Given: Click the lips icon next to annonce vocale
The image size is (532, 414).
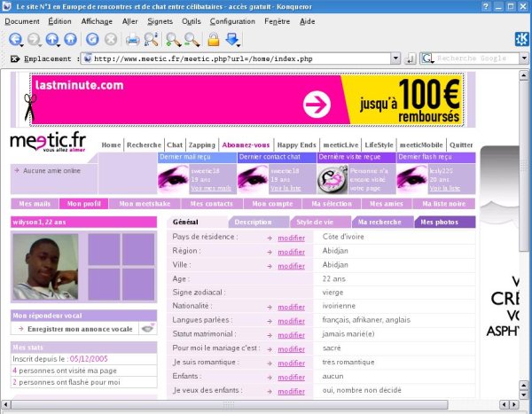Looking at the screenshot, I should [x=147, y=328].
